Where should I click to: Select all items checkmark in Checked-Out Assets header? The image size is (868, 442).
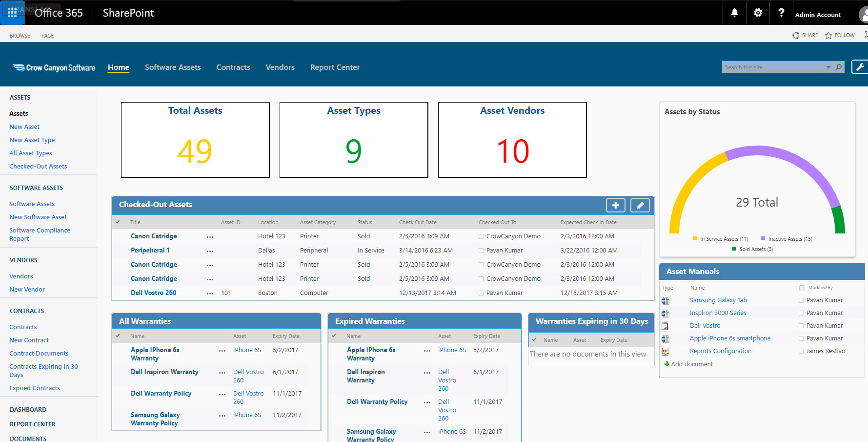click(118, 222)
